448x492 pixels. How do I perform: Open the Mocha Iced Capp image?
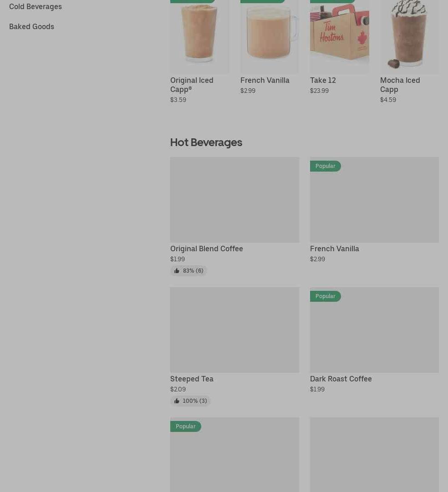[x=409, y=36]
